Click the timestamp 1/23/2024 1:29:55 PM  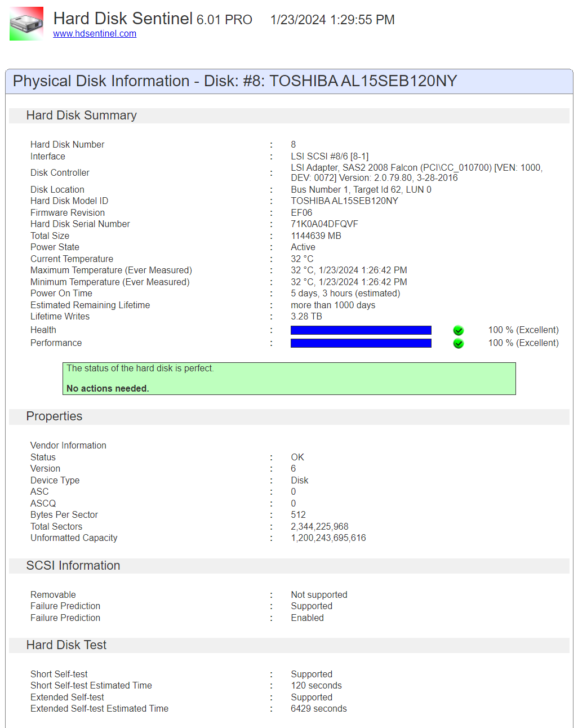point(332,20)
